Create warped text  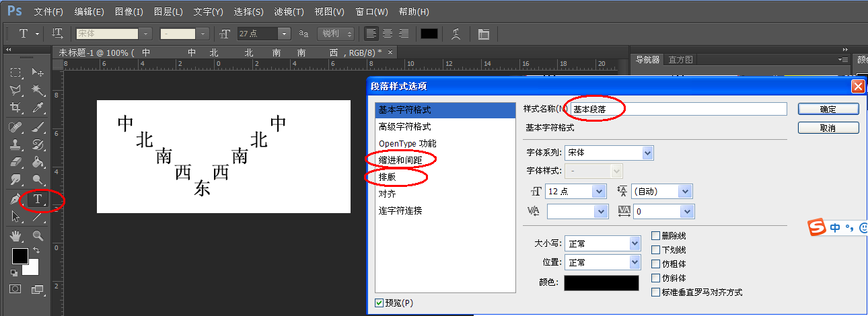[456, 34]
